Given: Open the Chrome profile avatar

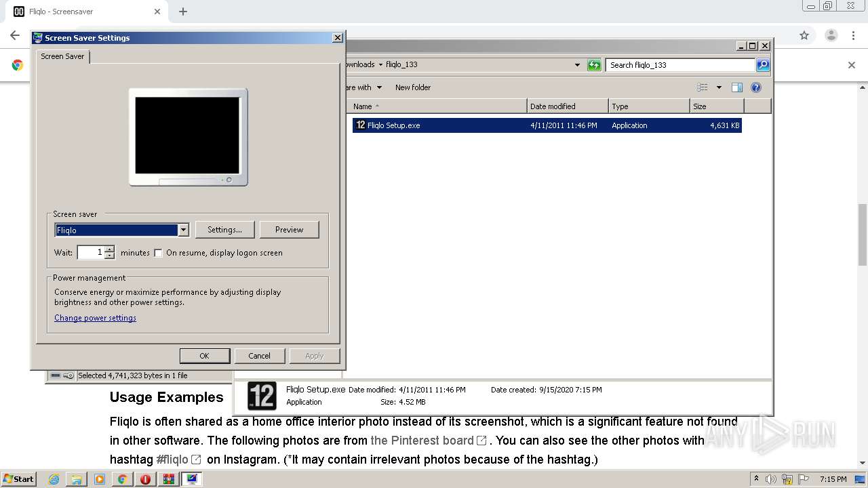Looking at the screenshot, I should click(x=831, y=35).
